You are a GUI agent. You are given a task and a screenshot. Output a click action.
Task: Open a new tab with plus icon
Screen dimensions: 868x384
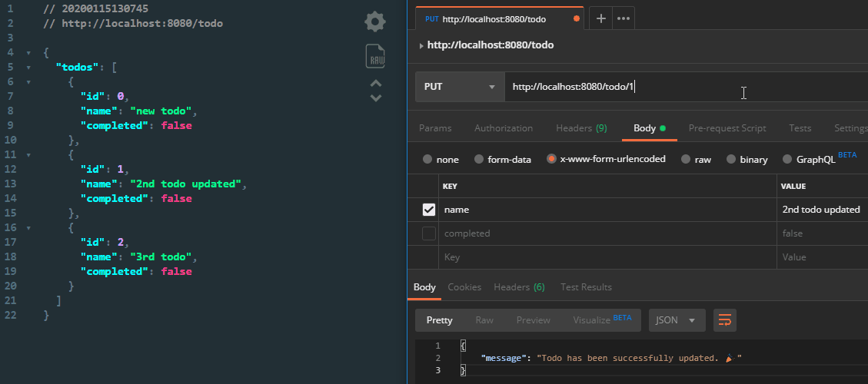pyautogui.click(x=600, y=18)
